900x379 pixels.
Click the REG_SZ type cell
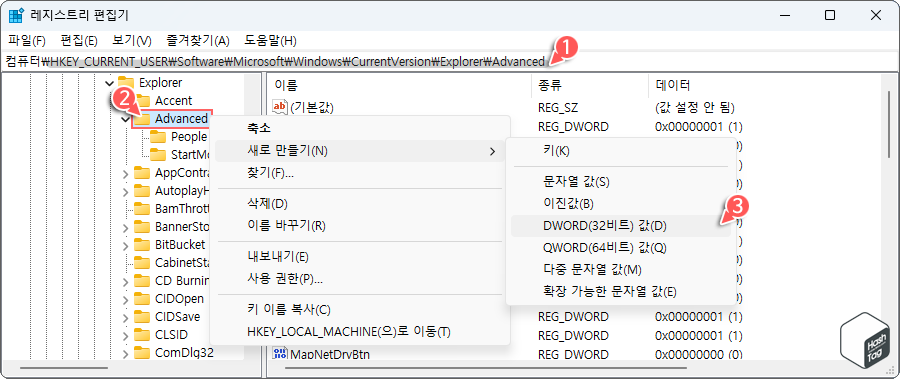(558, 107)
